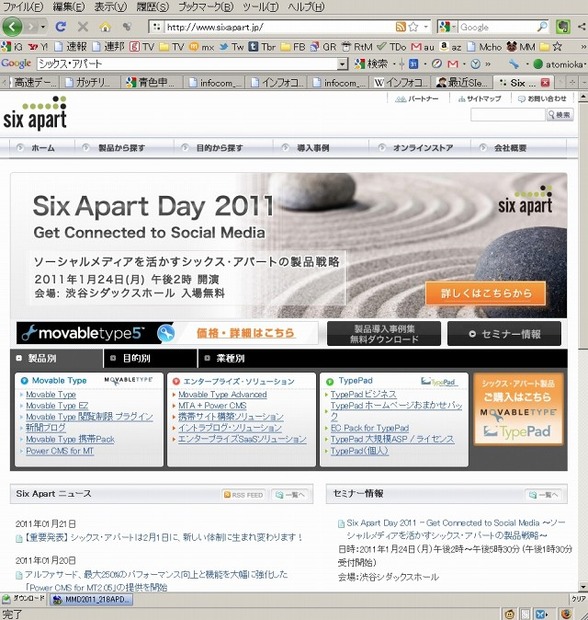The width and height of the screenshot is (588, 620).
Task: Click the クリア button in download bar
Action: (x=579, y=599)
